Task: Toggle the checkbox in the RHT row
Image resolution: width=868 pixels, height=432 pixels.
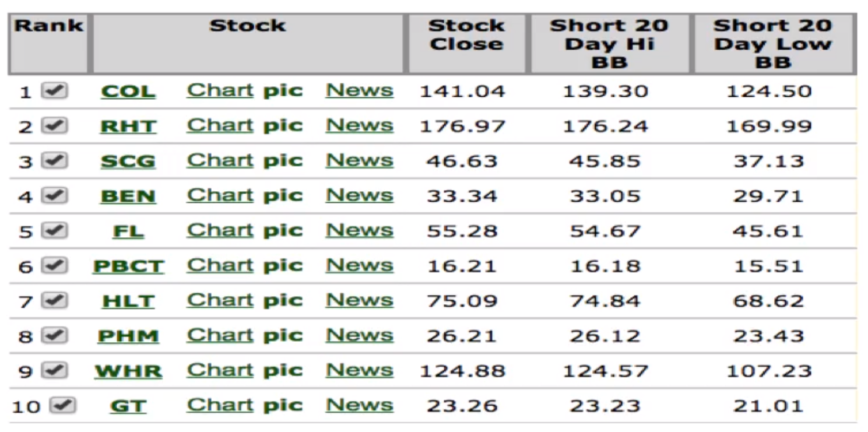Action: pyautogui.click(x=54, y=126)
